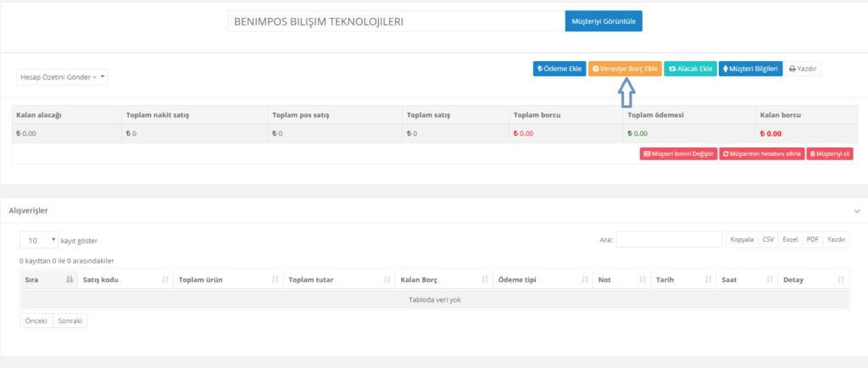Screen dimensions: 868x368
Task: Click the Yazdır button beside Müşteri Bilgileri
Action: pos(803,69)
